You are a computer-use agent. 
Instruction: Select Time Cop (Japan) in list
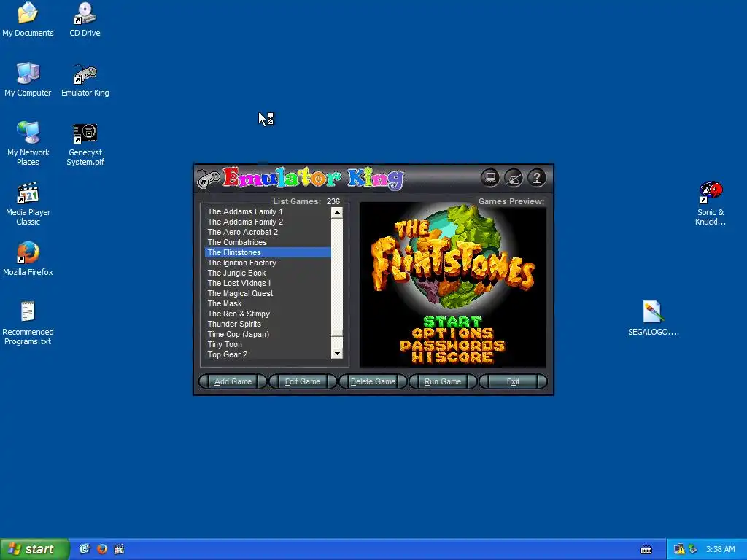pos(268,334)
